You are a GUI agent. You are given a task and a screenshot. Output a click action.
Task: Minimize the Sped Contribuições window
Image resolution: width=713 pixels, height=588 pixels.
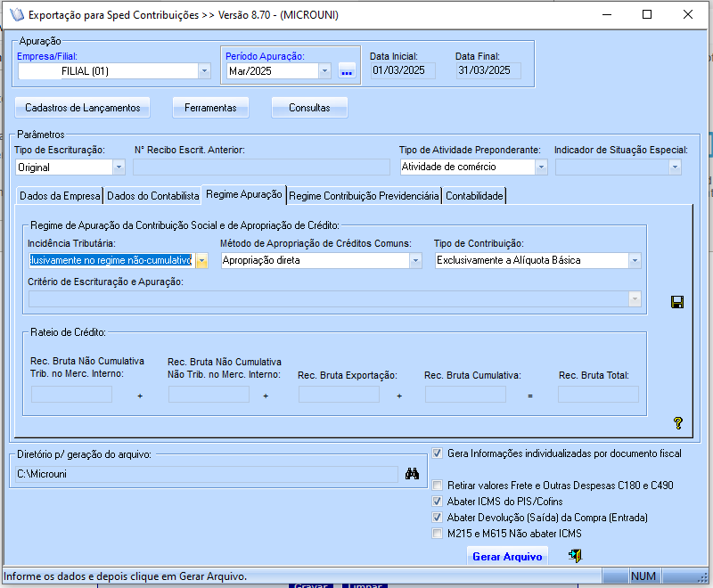coord(607,14)
